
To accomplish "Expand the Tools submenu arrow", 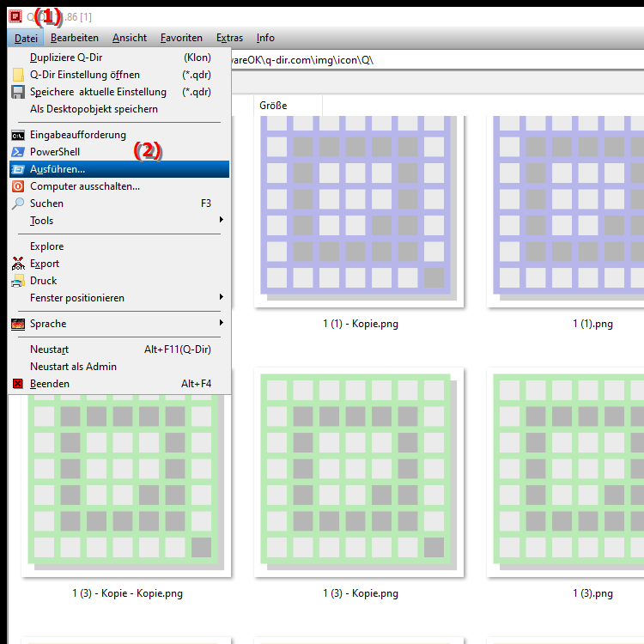I will pyautogui.click(x=222, y=220).
